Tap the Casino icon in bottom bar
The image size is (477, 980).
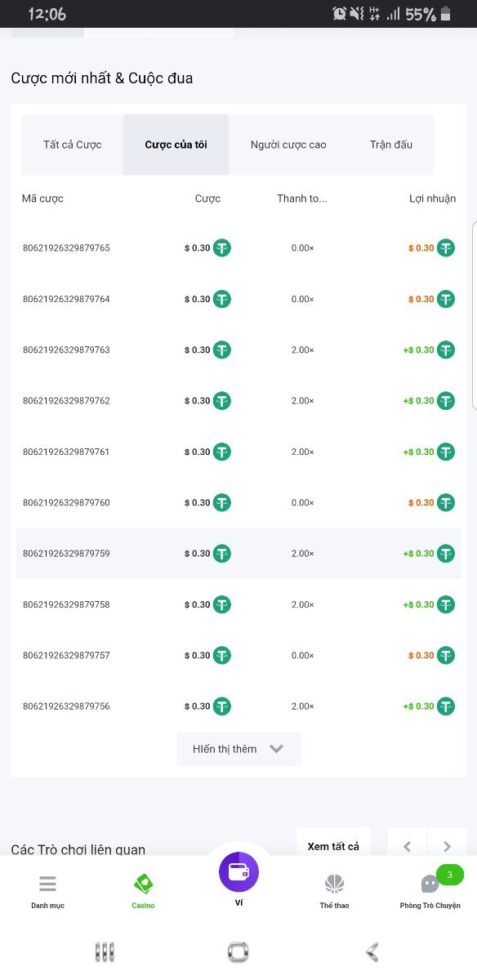[143, 884]
